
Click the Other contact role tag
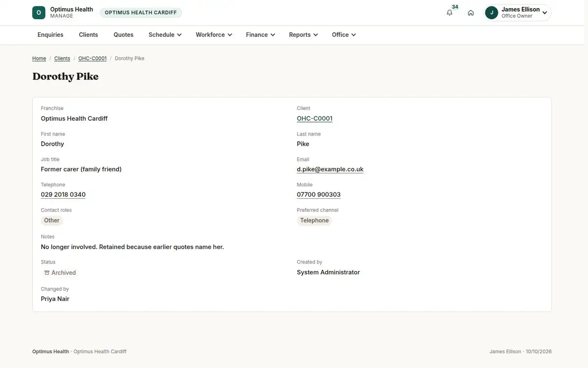tap(52, 221)
